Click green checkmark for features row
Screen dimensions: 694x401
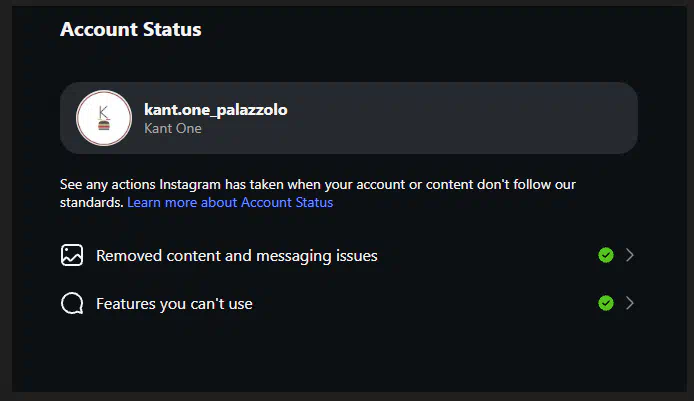(605, 303)
